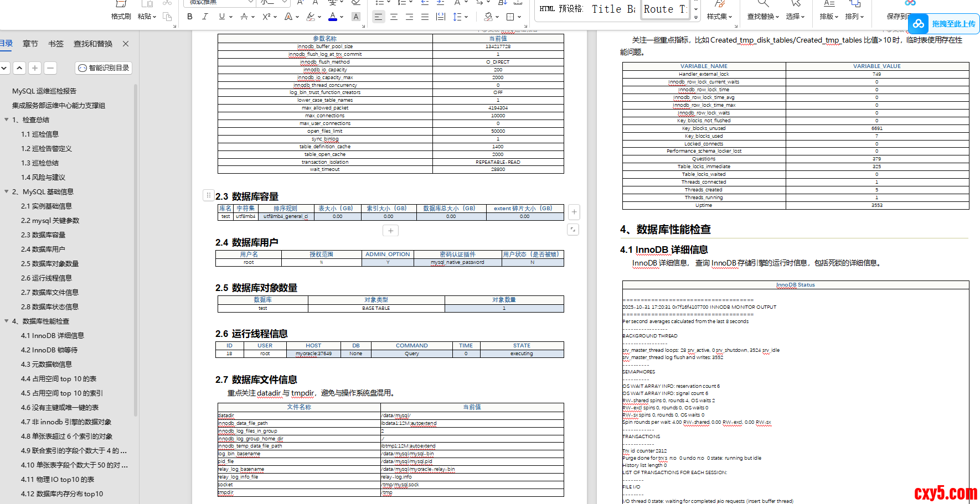Select the 'Route T' style in the gallery
Viewport: 980px width, 504px height.
click(x=665, y=9)
